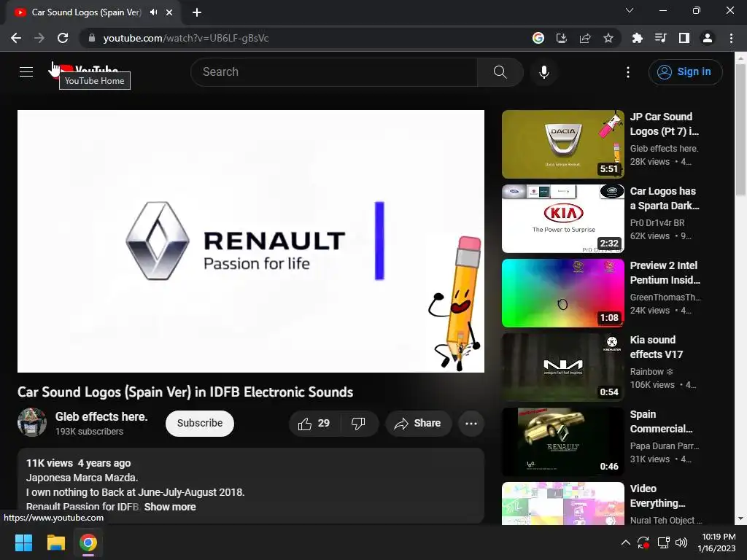Share this page icon in address bar
This screenshot has width=747, height=560.
pyautogui.click(x=585, y=38)
